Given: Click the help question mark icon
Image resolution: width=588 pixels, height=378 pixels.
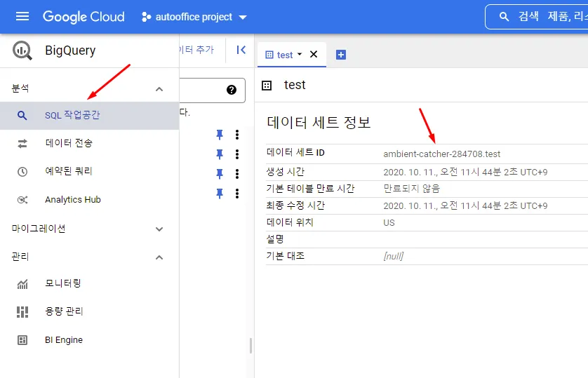Looking at the screenshot, I should pos(232,90).
